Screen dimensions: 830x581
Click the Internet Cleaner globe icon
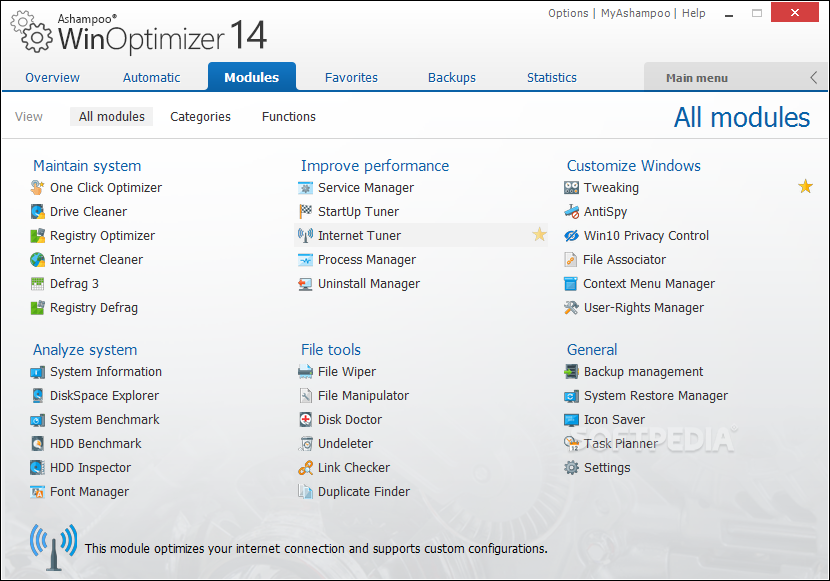37,260
